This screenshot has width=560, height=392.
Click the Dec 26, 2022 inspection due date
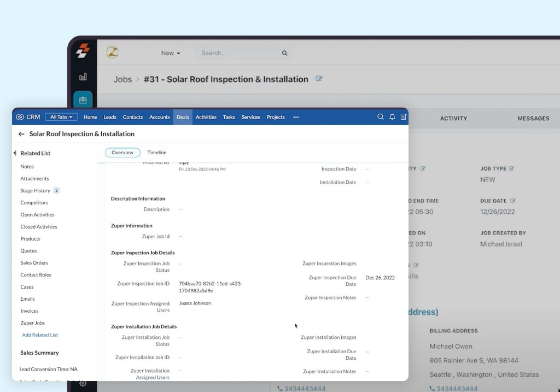(380, 277)
